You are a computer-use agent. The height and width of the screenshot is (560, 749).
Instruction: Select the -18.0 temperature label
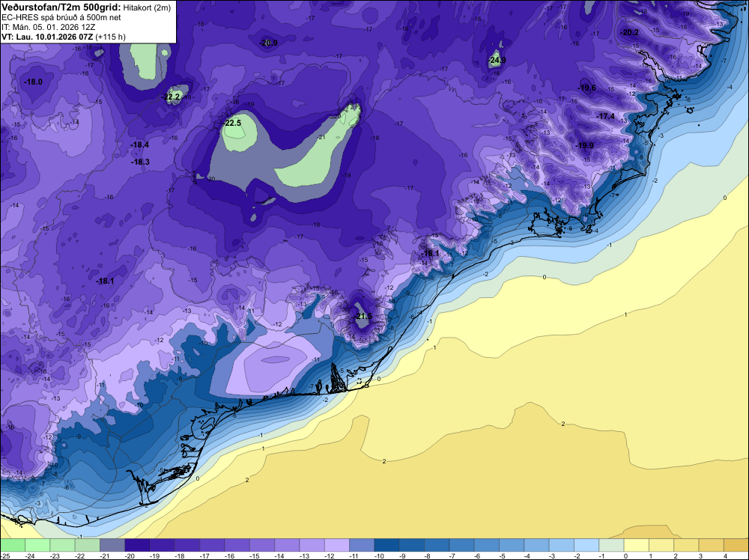coord(34,82)
